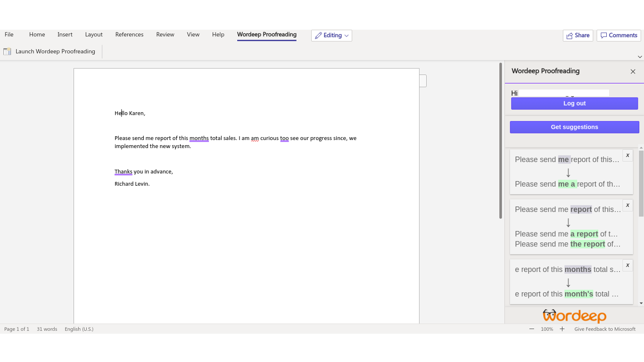644x362 pixels.
Task: Click the suggestions panel scrollbar thumb
Action: click(x=641, y=183)
